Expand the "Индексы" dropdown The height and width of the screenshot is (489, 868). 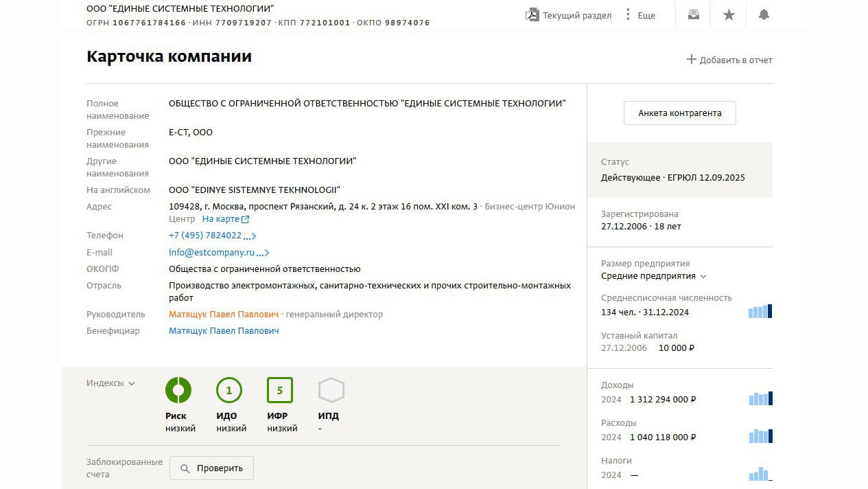click(x=110, y=383)
